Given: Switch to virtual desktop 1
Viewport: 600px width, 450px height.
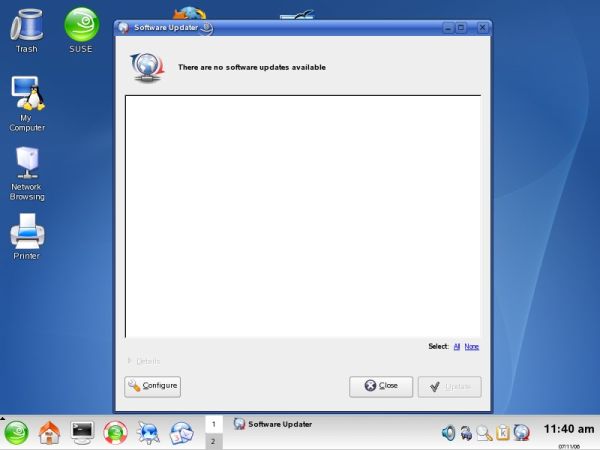Looking at the screenshot, I should pyautogui.click(x=214, y=424).
